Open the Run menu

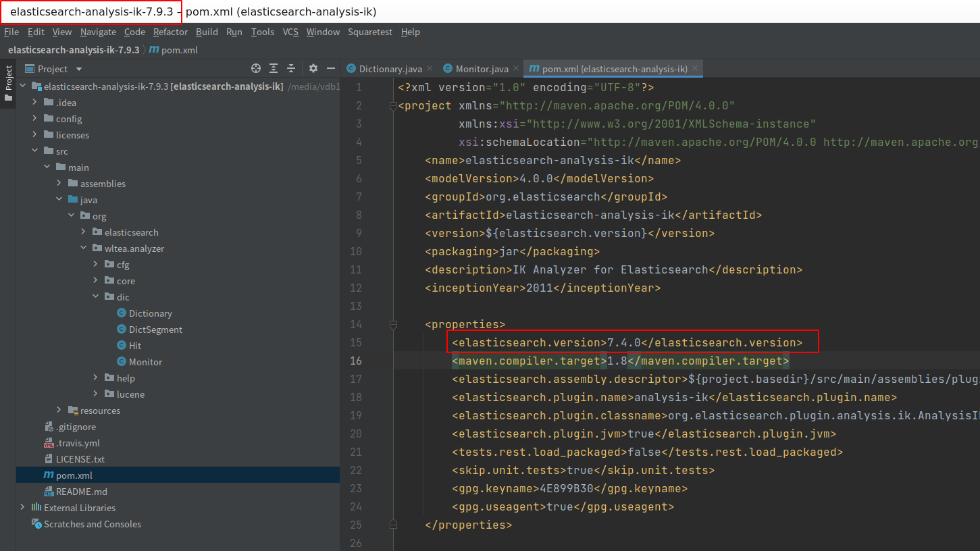(234, 32)
